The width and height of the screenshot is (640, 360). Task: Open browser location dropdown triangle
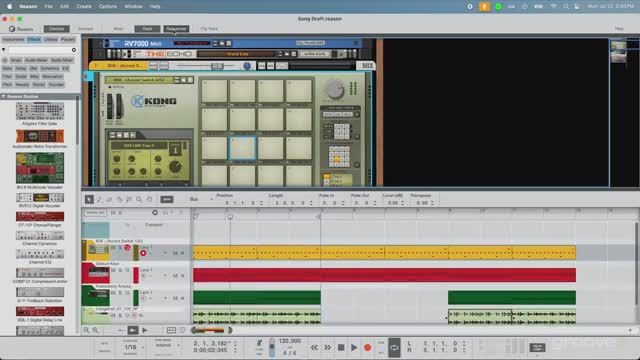point(3,50)
